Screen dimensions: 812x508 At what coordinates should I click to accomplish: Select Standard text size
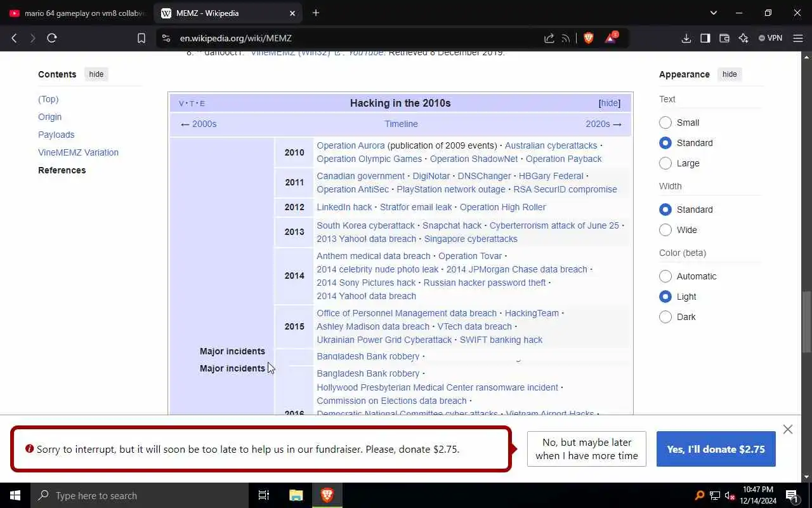point(665,143)
